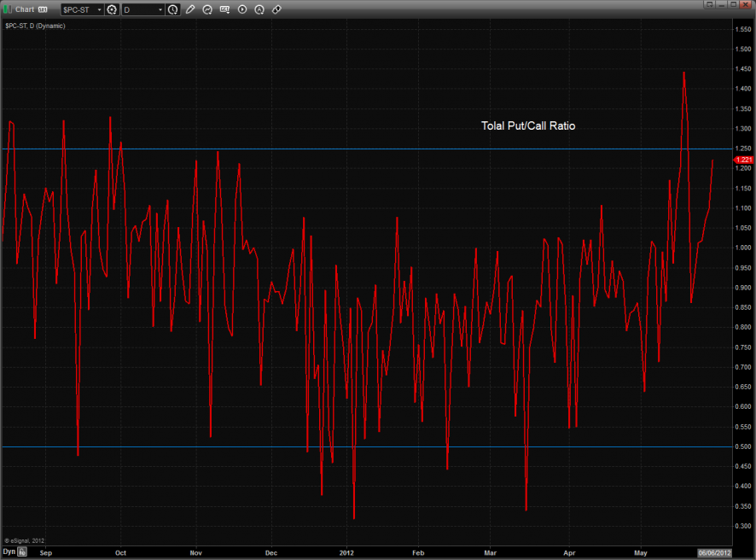Viewport: 756px width, 560px height.
Task: Open the D interval dropdown
Action: [x=160, y=9]
